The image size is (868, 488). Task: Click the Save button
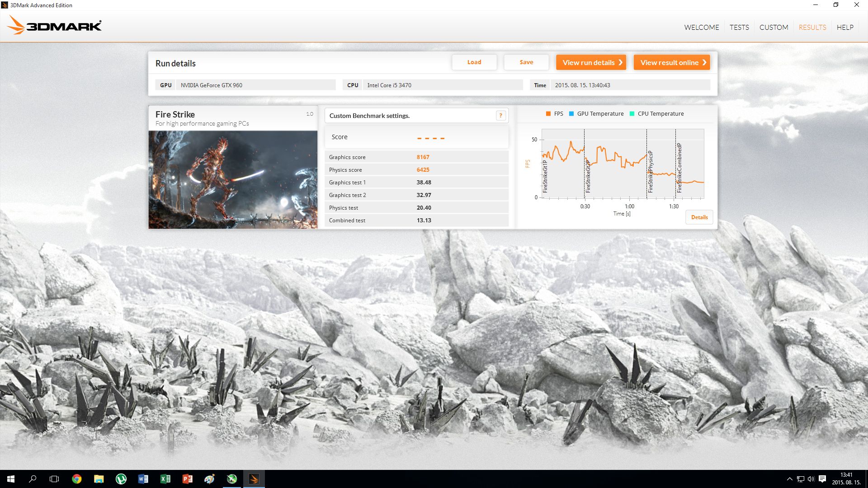click(x=526, y=62)
